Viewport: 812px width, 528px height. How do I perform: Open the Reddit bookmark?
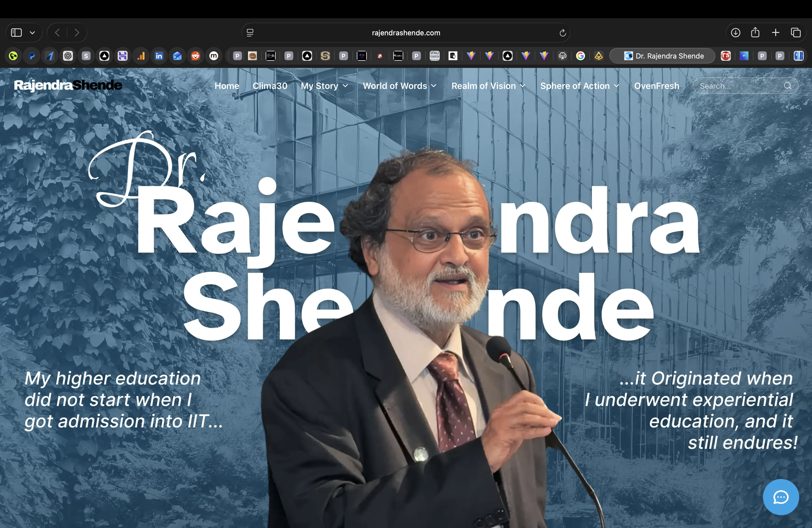click(196, 56)
